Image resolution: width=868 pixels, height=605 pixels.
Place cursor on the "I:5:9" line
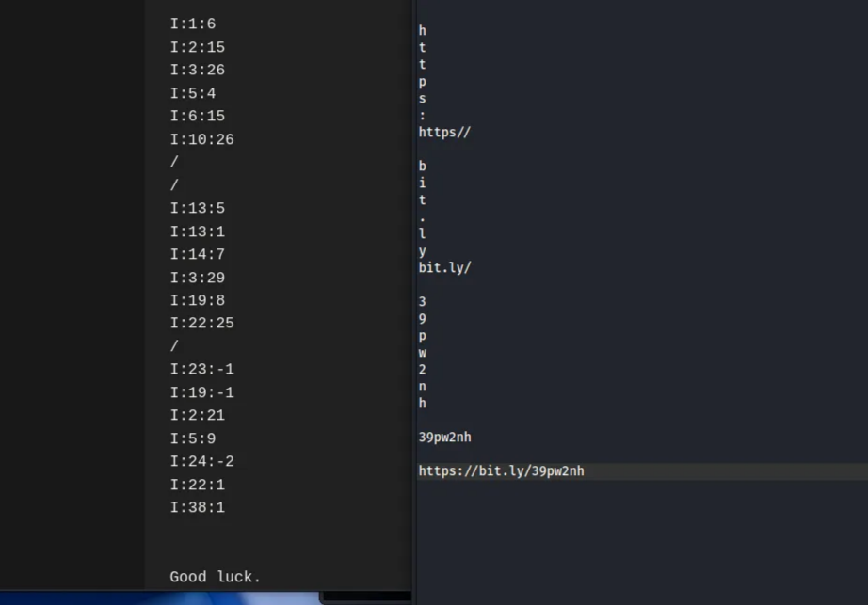pyautogui.click(x=193, y=438)
